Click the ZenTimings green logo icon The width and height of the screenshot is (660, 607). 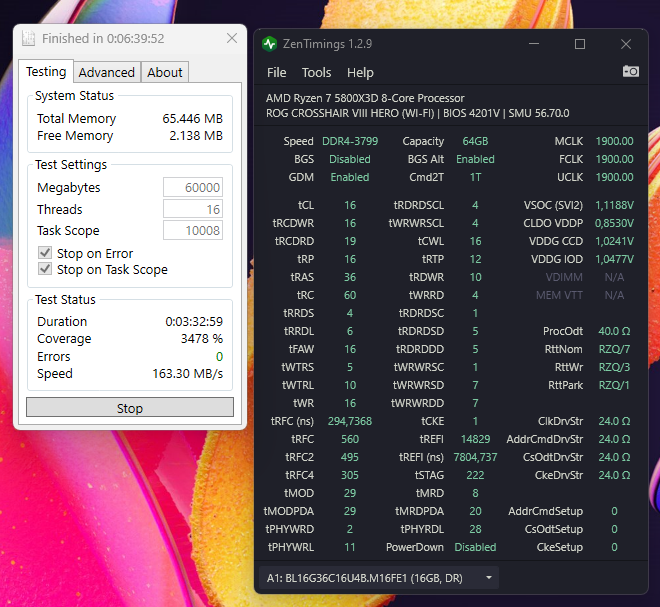point(269,44)
